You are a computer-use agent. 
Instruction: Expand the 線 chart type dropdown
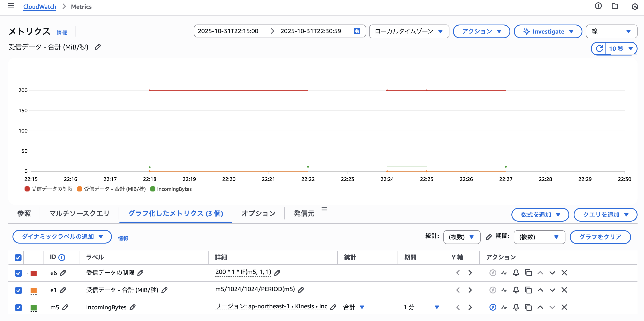(611, 31)
